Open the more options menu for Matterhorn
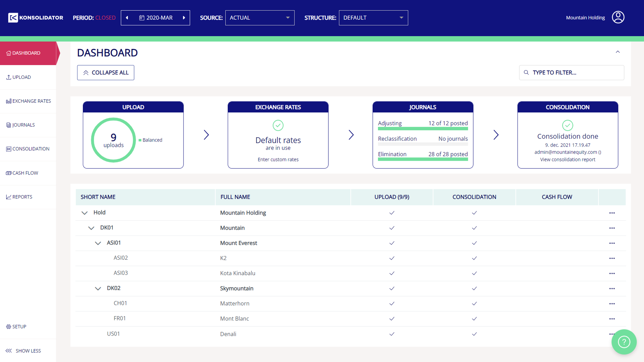The width and height of the screenshot is (644, 362). tap(612, 304)
